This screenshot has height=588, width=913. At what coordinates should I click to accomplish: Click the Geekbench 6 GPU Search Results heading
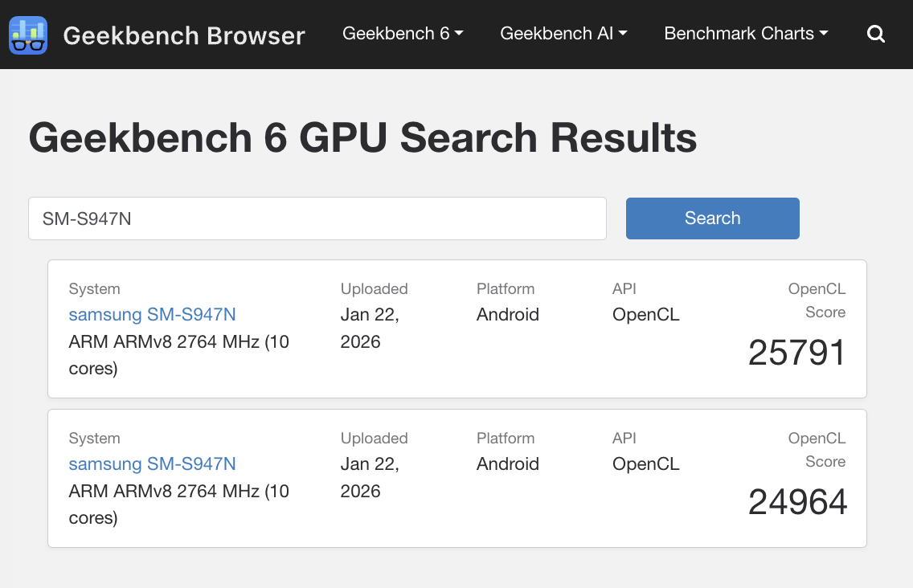pyautogui.click(x=362, y=138)
